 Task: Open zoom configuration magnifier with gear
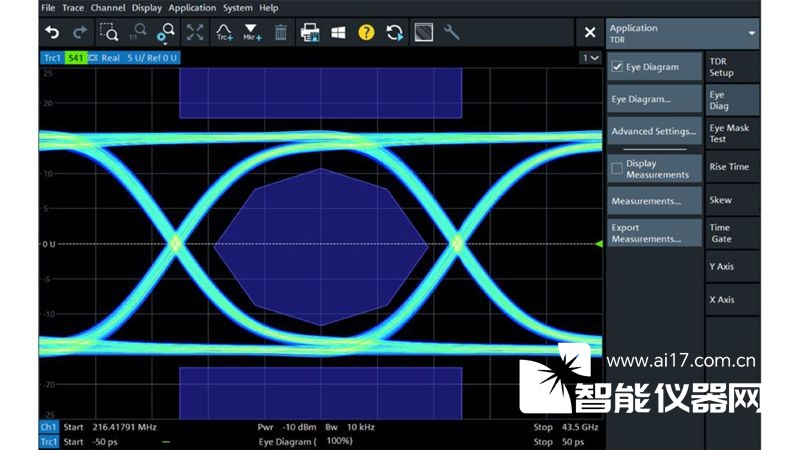pyautogui.click(x=165, y=33)
